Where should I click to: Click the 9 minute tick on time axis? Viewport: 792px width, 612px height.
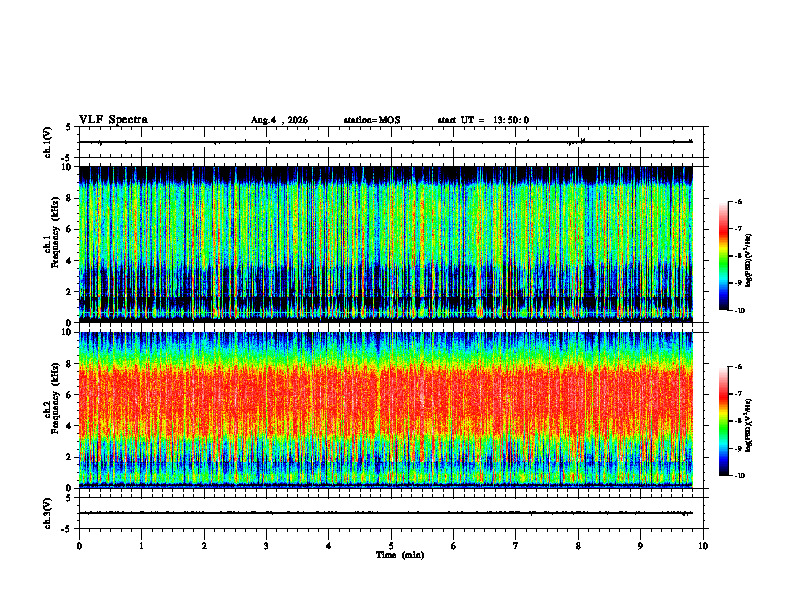[x=640, y=546]
